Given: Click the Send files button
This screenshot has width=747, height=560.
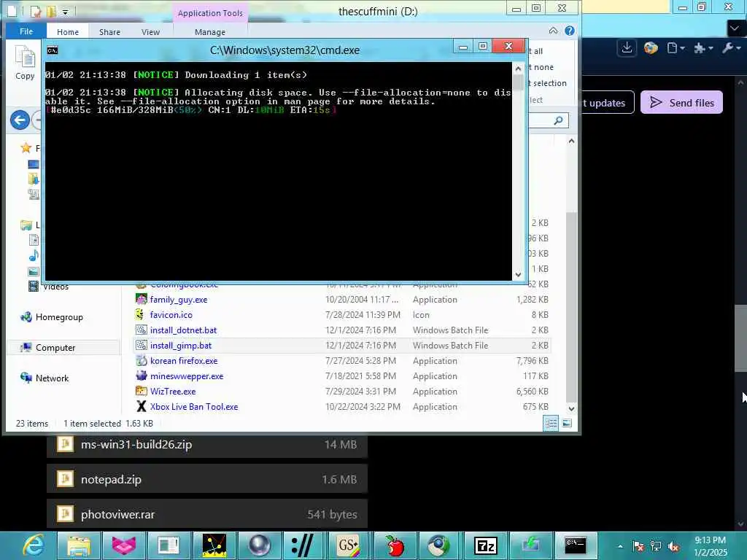Looking at the screenshot, I should coord(681,102).
